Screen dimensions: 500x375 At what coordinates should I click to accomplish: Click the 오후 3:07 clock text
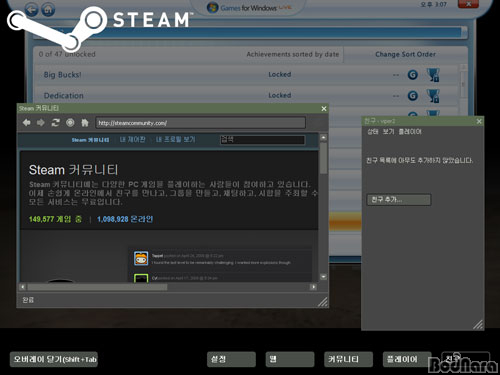coord(433,4)
